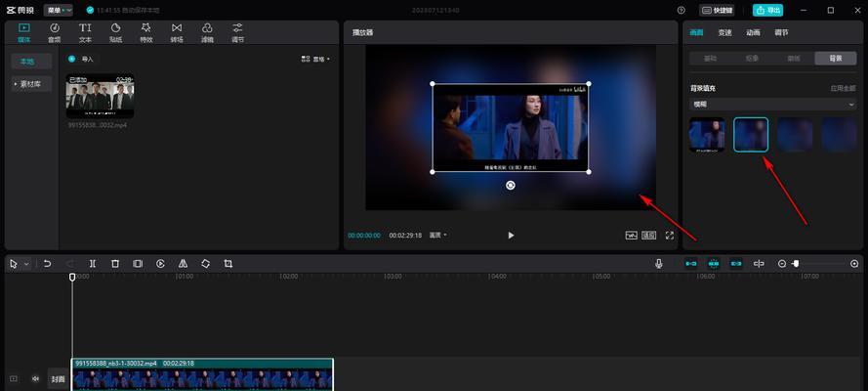Open the 转场 (Transitions) bowtie icon tab

(177, 32)
